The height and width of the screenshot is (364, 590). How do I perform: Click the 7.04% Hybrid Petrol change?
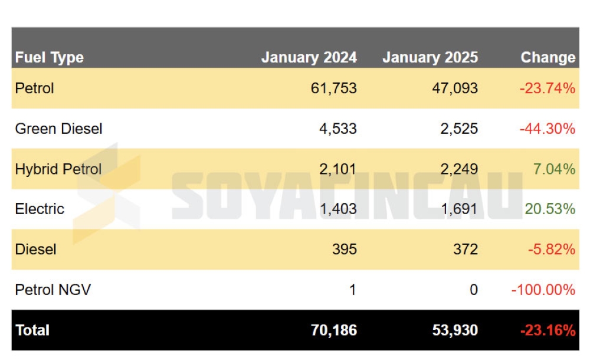click(x=554, y=169)
